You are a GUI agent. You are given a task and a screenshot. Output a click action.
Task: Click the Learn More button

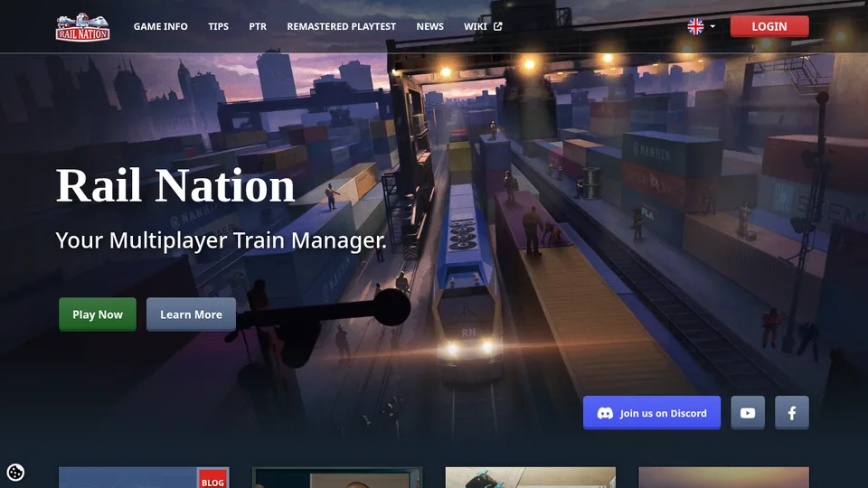pos(191,314)
